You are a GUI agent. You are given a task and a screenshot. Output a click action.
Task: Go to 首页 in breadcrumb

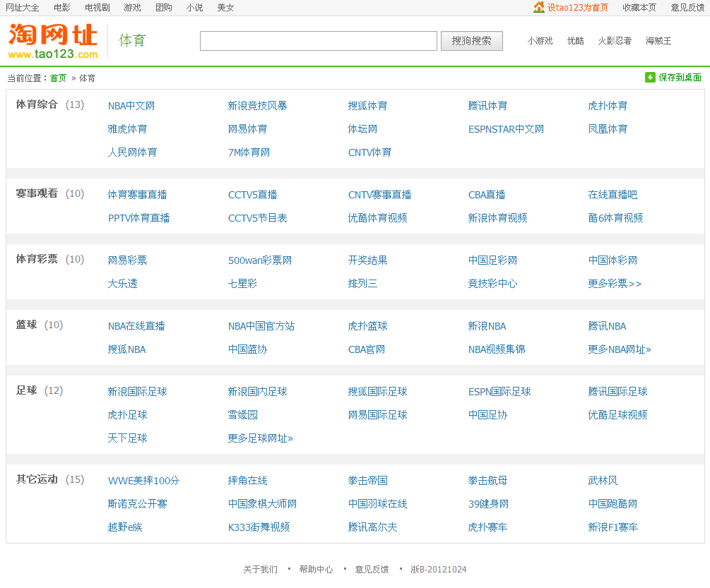58,78
